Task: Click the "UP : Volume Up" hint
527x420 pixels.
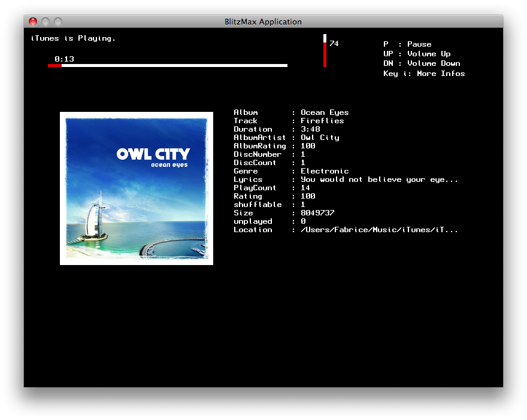Action: [x=417, y=54]
